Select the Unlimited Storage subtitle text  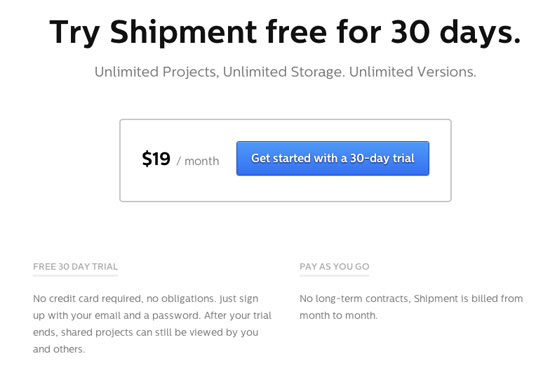pos(284,72)
